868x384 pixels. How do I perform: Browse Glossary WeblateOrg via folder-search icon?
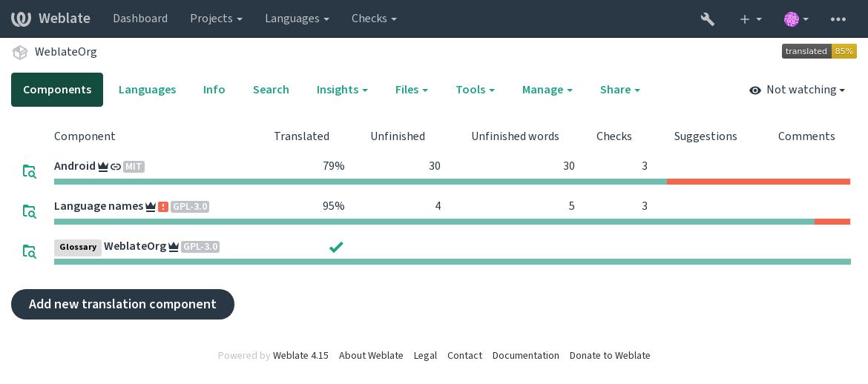pos(30,251)
